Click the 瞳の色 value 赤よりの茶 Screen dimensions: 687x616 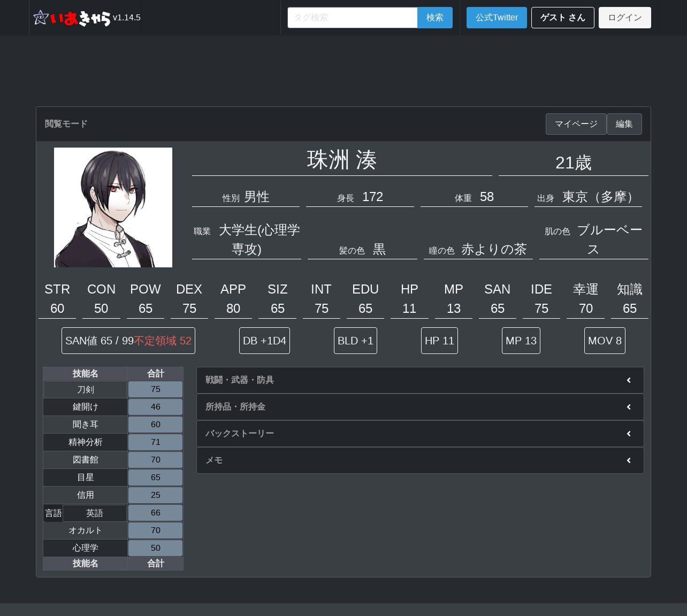coord(494,249)
